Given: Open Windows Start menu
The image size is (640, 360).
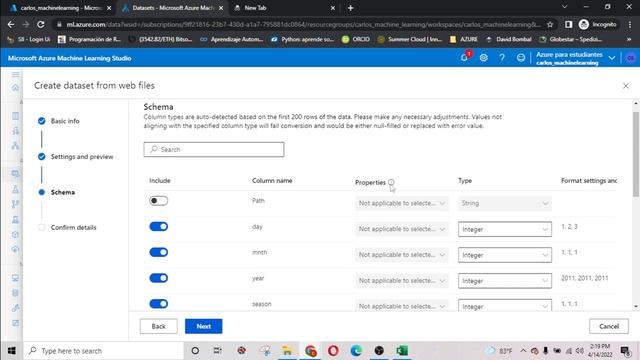Looking at the screenshot, I should pos(11,351).
